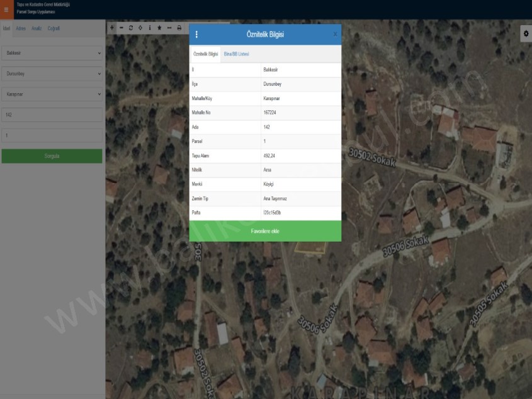Open the orange hamburger menu
Image resolution: width=532 pixels, height=399 pixels.
(6, 9)
